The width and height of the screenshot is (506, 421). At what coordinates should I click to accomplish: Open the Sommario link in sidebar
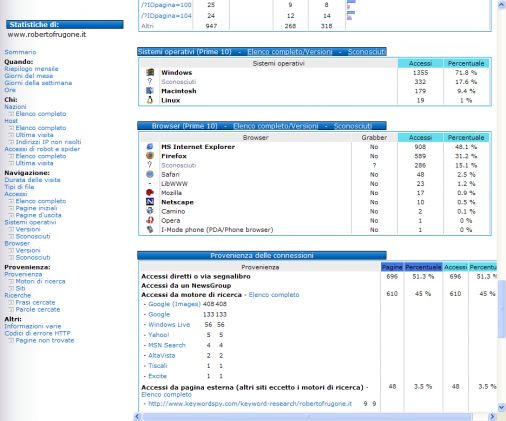click(x=20, y=52)
